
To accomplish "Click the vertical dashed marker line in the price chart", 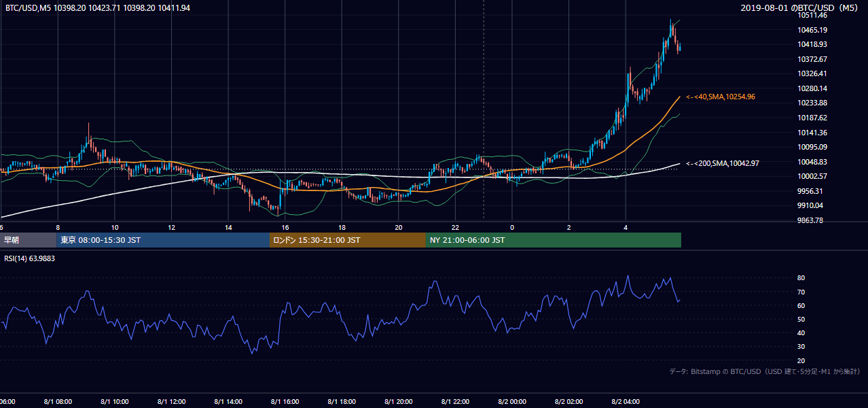I will click(x=484, y=109).
